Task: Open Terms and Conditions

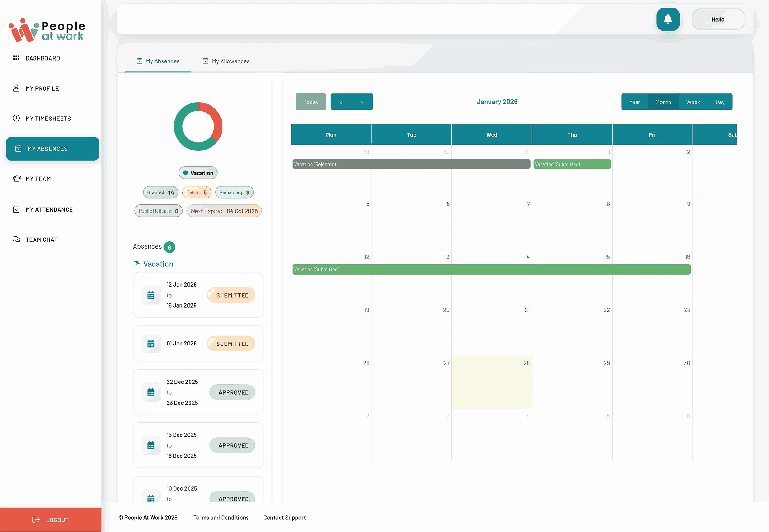Action: (x=221, y=517)
